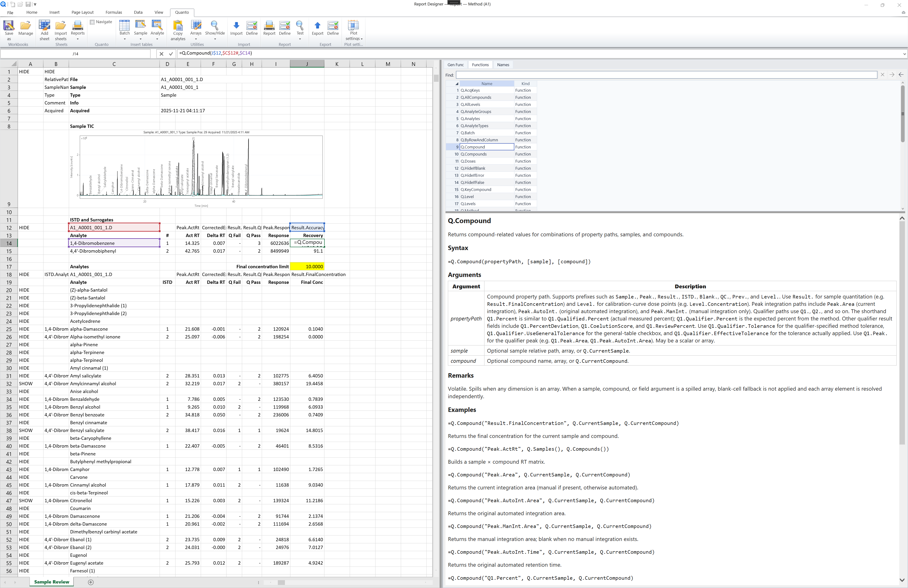
Task: Click the Sample TIC chromatogram chart
Action: pos(196,169)
